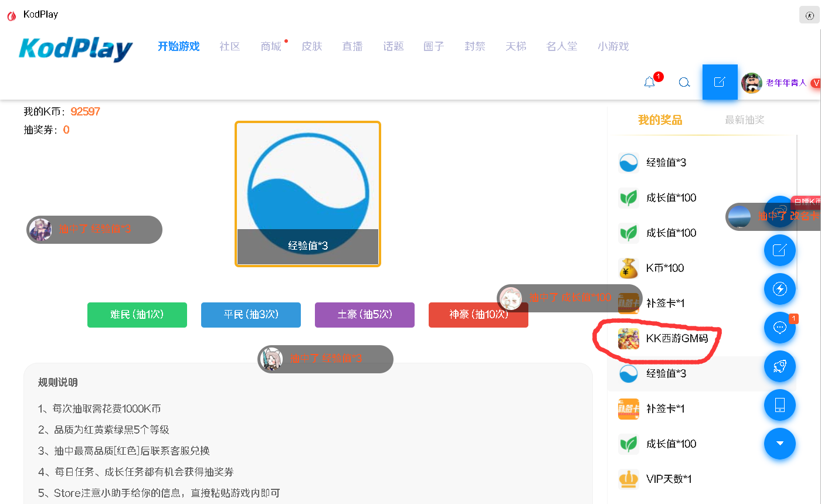821x504 pixels.
Task: Open user avatar profile menu
Action: point(751,83)
